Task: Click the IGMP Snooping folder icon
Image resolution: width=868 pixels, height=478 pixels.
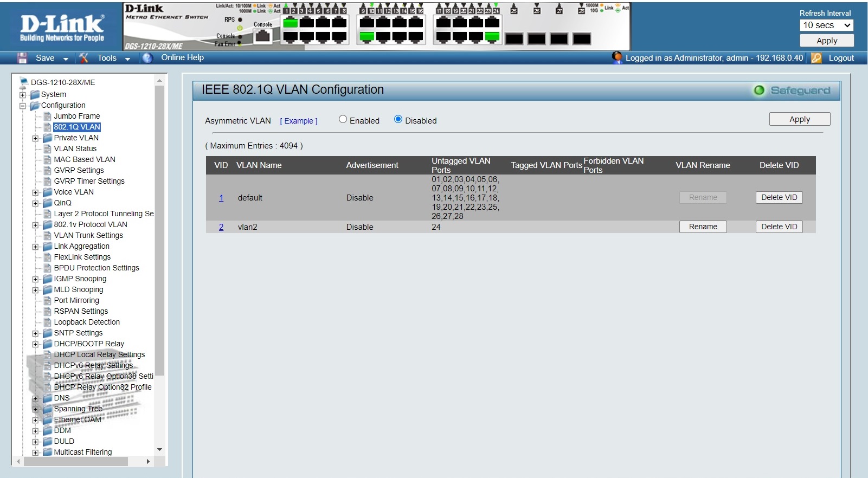Action: 48,279
